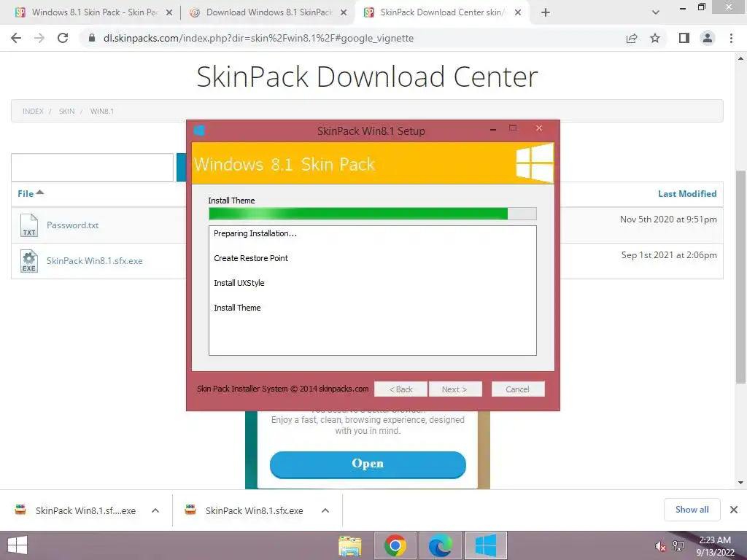Click the network tray icon

point(678,546)
